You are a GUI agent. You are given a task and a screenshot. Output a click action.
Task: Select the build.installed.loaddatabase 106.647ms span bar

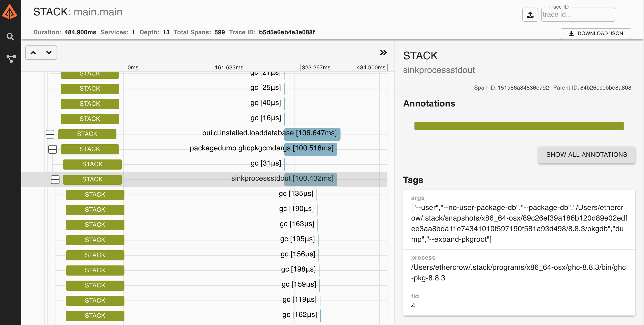[312, 134]
